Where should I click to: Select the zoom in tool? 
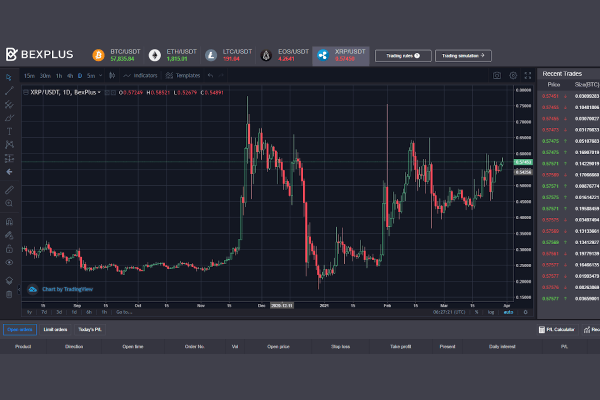coord(9,203)
